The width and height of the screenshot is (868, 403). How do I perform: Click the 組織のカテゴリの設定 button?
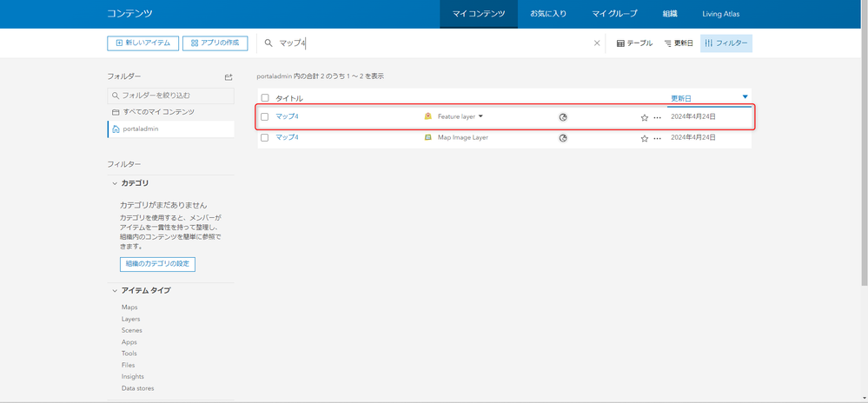point(157,264)
